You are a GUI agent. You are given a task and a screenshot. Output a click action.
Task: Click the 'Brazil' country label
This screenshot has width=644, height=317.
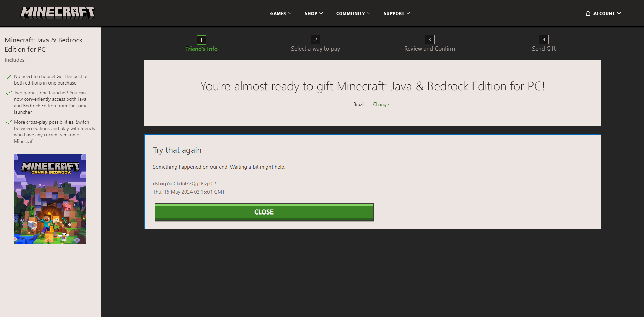coord(359,104)
